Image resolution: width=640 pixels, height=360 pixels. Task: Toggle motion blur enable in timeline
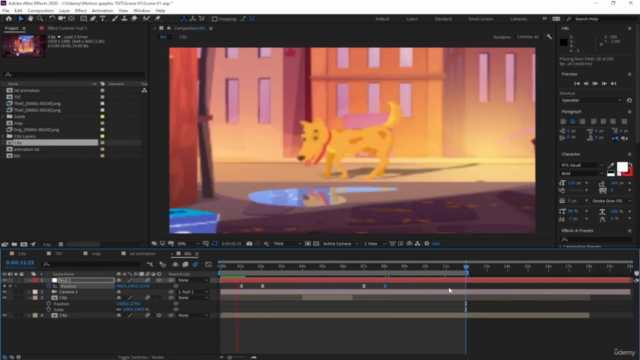point(196,264)
